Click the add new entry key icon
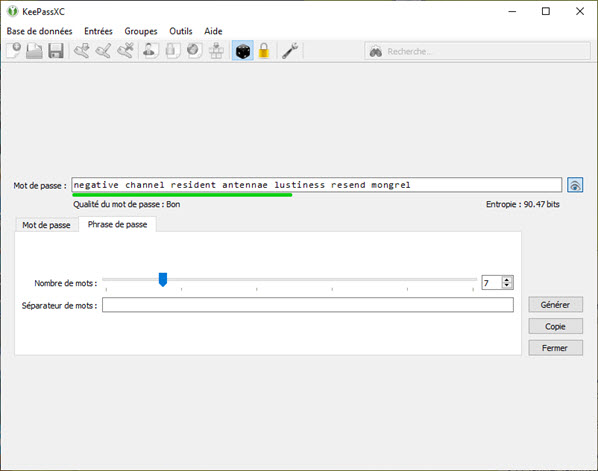Image resolution: width=598 pixels, height=471 pixels. (82, 51)
